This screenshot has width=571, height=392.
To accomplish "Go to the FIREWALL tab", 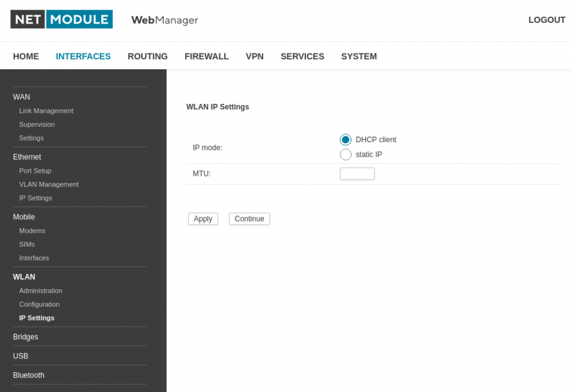I will pyautogui.click(x=207, y=56).
